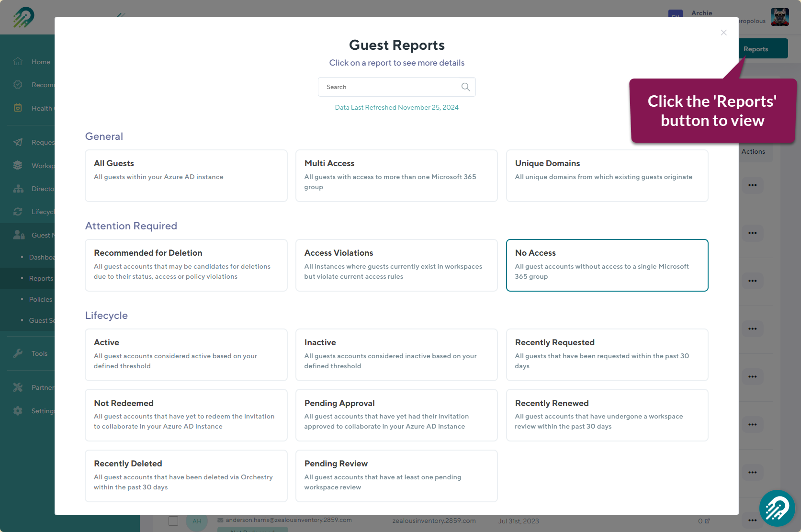
Task: Tick the checkbox beside anderson.harris row
Action: click(x=173, y=521)
